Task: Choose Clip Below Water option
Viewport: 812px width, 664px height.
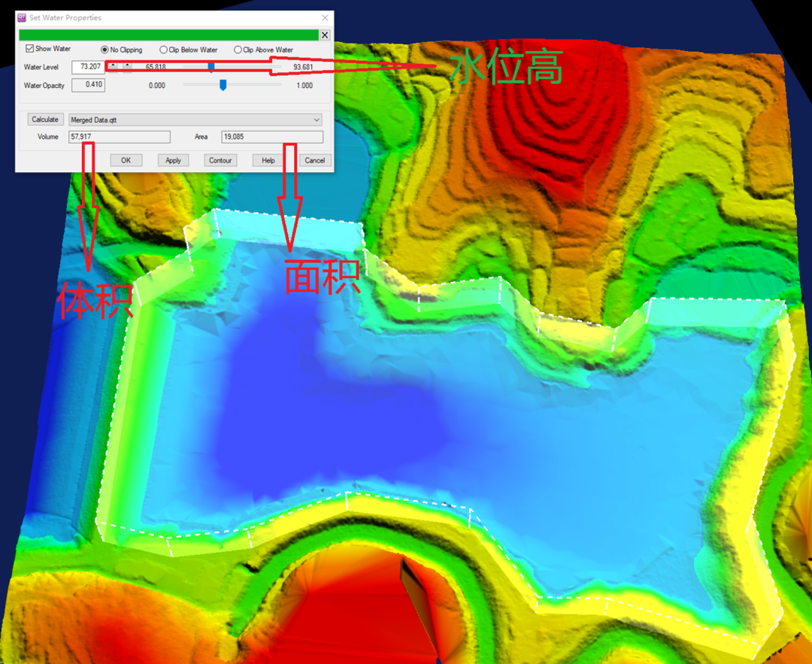Action: pyautogui.click(x=164, y=50)
